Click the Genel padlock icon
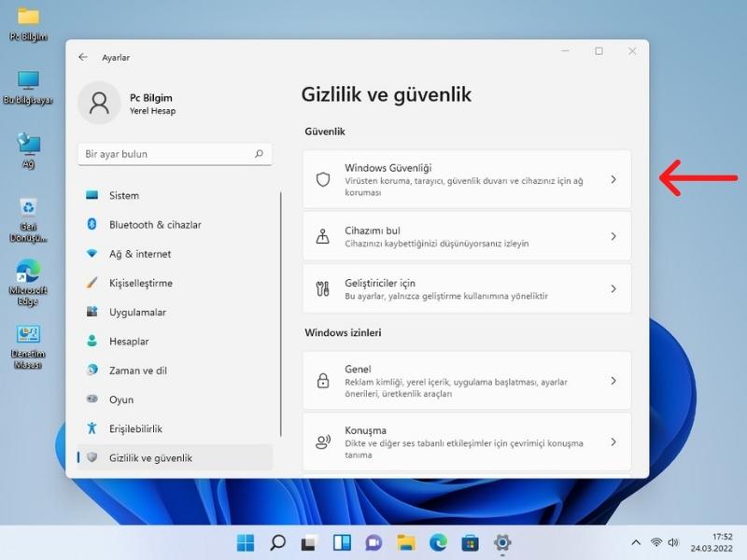747x560 pixels. tap(323, 381)
